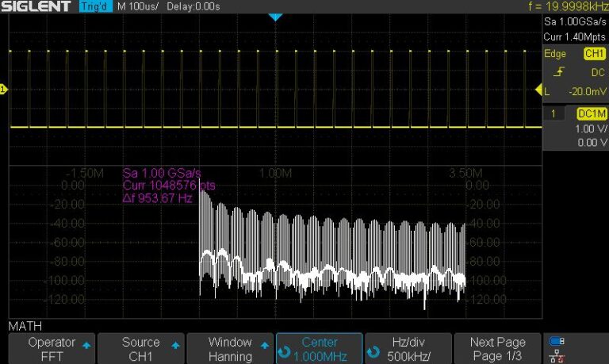Toggle the DC1M coupling badge
This screenshot has height=364, width=609.
[x=592, y=114]
